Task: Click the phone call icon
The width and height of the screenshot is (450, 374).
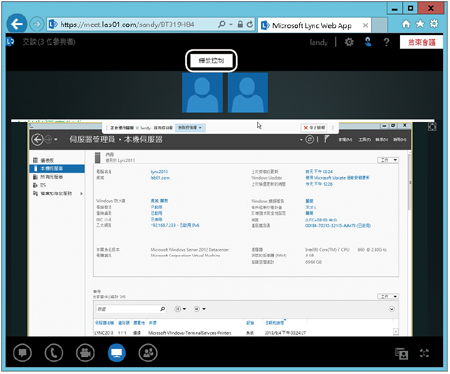Action: [x=54, y=353]
